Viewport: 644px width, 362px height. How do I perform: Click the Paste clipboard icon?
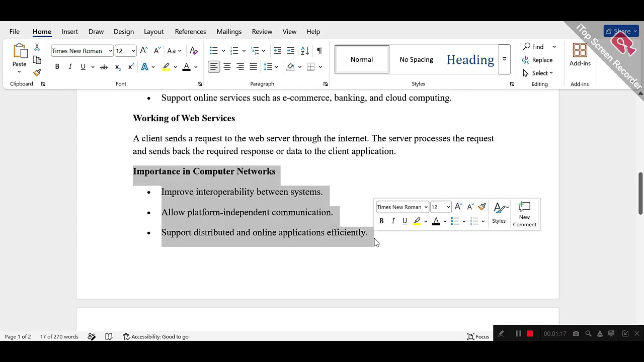(20, 51)
